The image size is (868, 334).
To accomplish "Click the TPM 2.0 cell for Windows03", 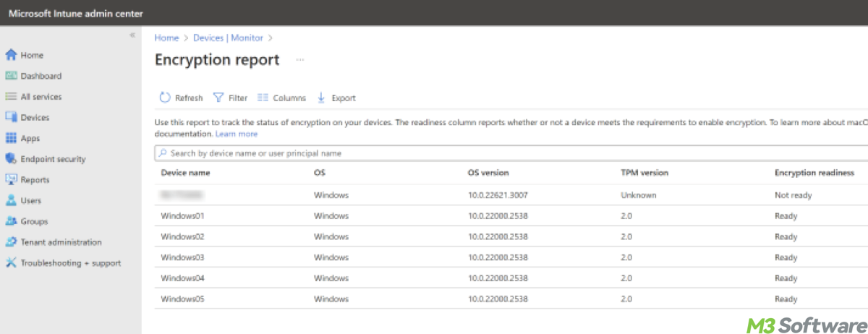I will [x=626, y=257].
